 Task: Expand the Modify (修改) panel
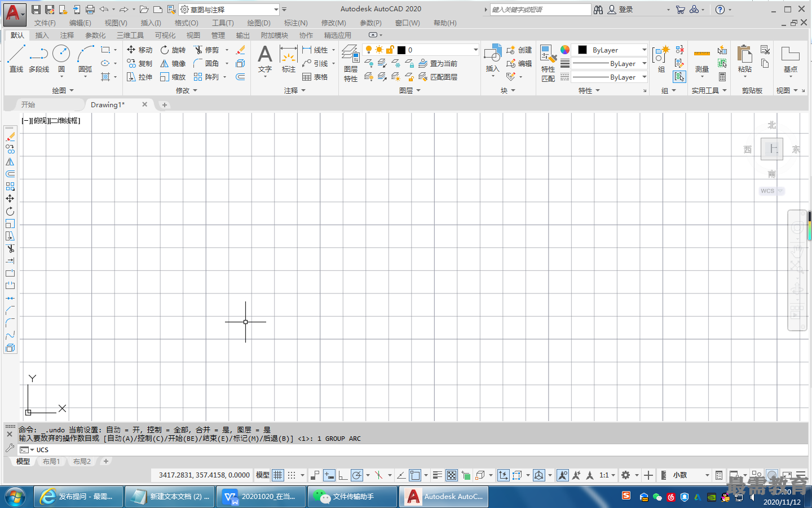(187, 90)
